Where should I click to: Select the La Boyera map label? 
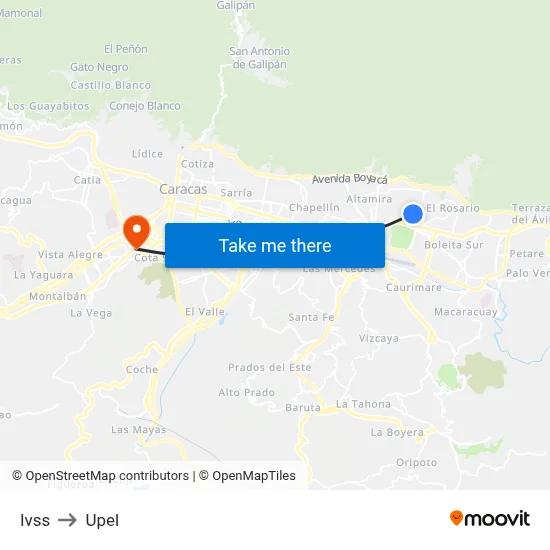397,432
